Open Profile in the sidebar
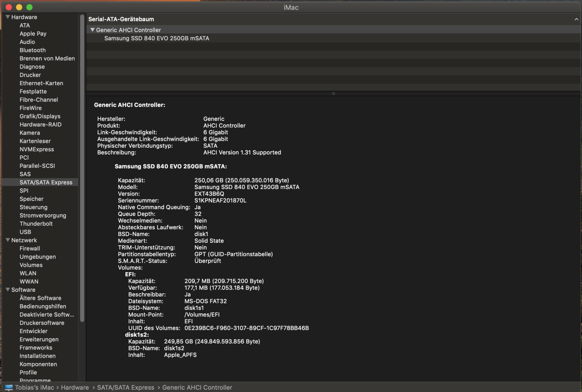 click(x=28, y=372)
